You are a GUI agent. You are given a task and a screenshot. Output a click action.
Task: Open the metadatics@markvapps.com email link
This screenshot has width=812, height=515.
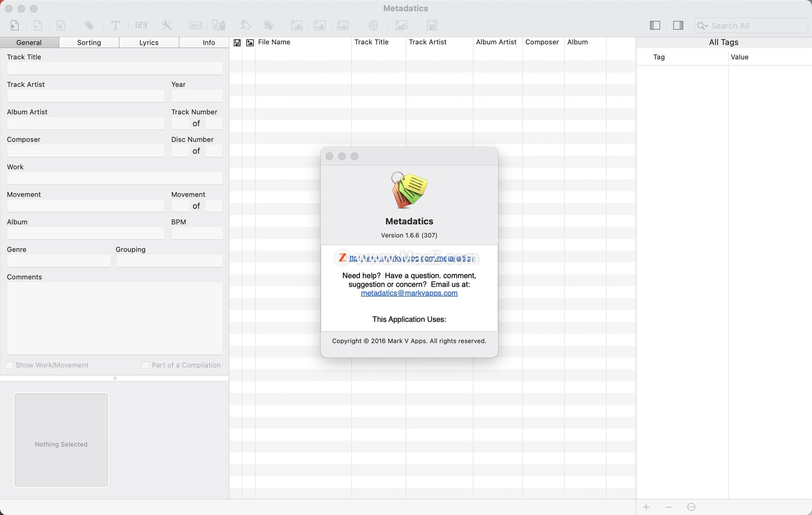[x=409, y=293]
